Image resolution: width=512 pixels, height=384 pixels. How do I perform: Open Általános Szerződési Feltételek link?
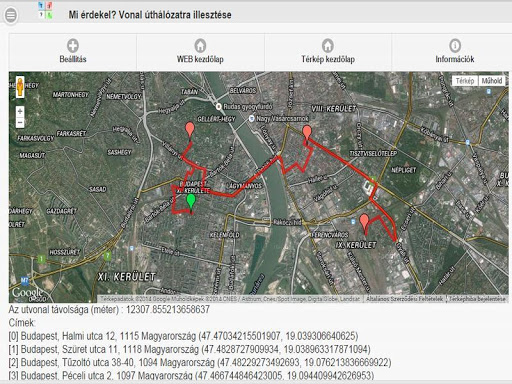point(404,299)
